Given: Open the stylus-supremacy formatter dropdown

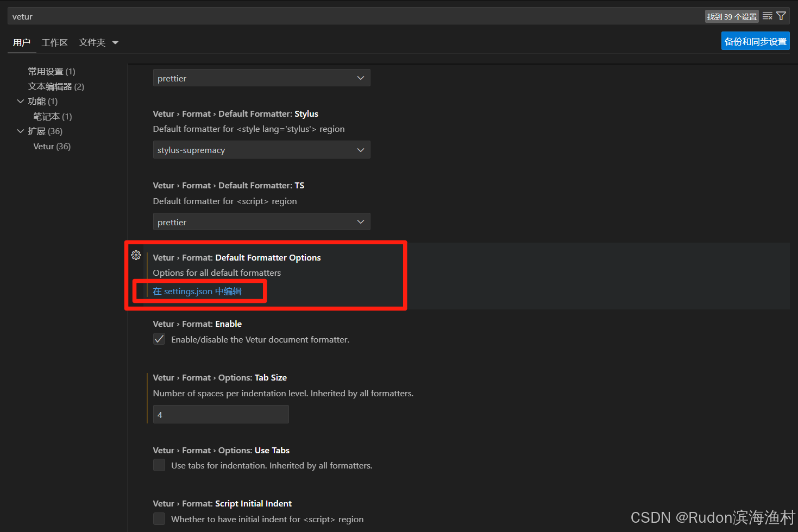Looking at the screenshot, I should tap(261, 150).
